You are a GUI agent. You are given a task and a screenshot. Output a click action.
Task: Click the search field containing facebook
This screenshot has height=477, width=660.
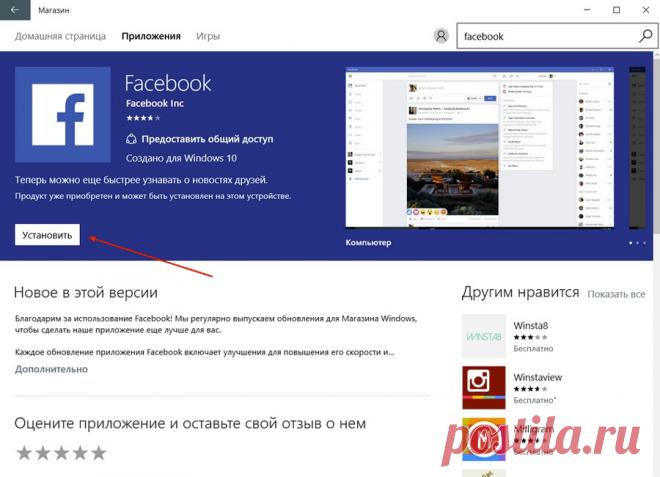pyautogui.click(x=545, y=36)
